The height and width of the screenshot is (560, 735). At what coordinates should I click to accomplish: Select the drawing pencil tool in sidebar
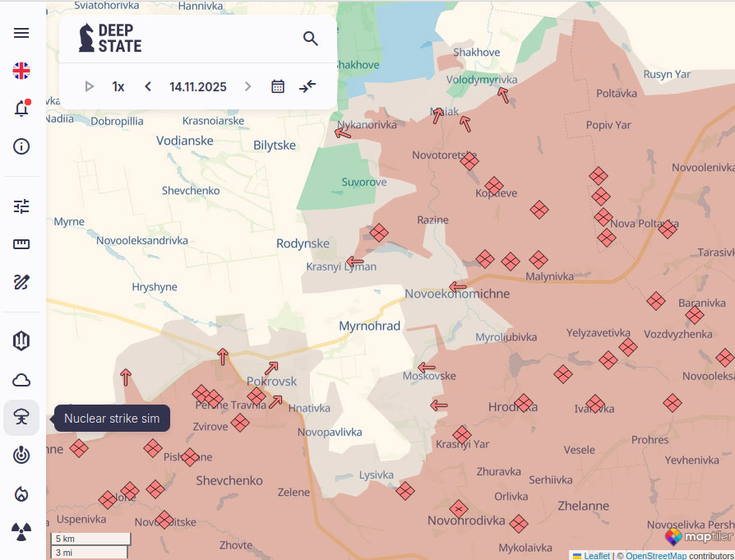[x=21, y=282]
